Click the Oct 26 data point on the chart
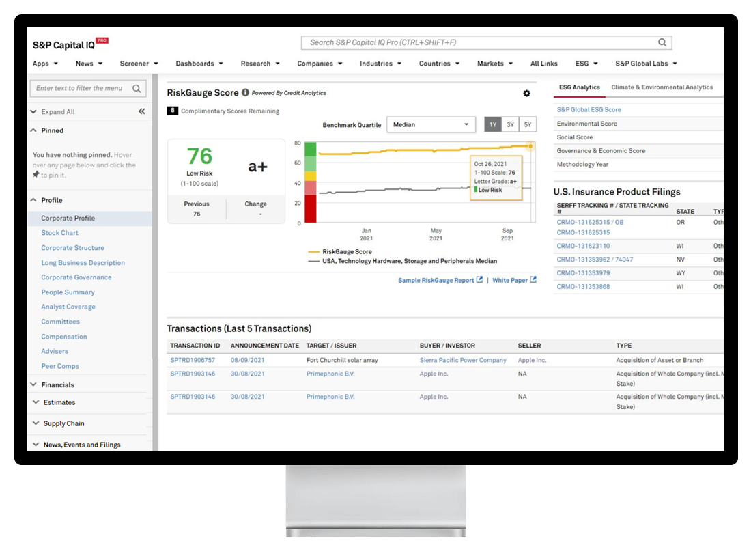The width and height of the screenshot is (751, 560). 530,145
